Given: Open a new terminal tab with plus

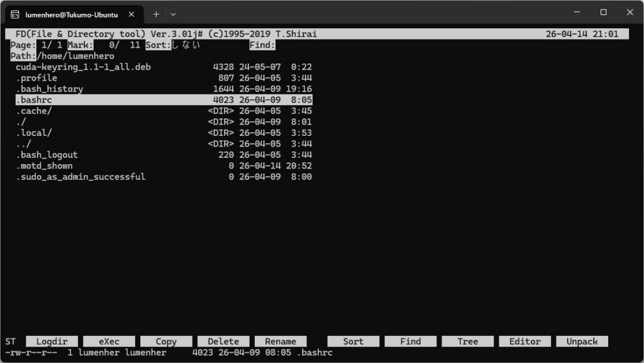Looking at the screenshot, I should tap(156, 14).
